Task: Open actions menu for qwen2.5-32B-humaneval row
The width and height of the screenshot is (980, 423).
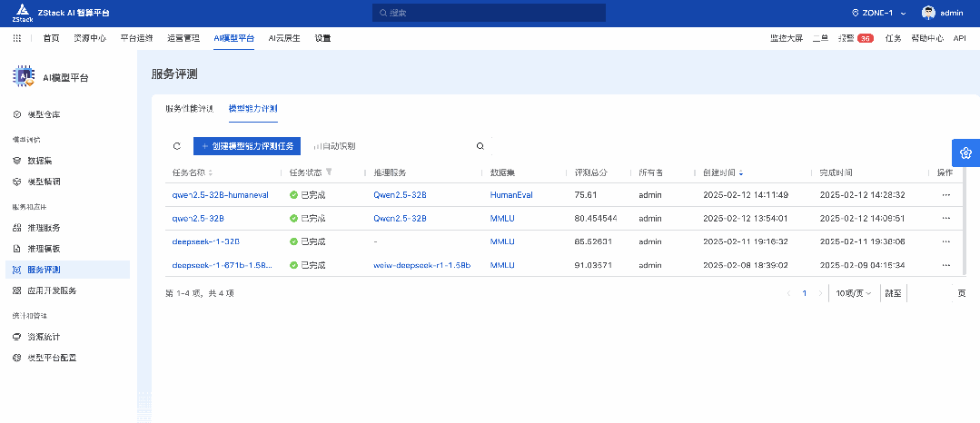Action: 945,195
